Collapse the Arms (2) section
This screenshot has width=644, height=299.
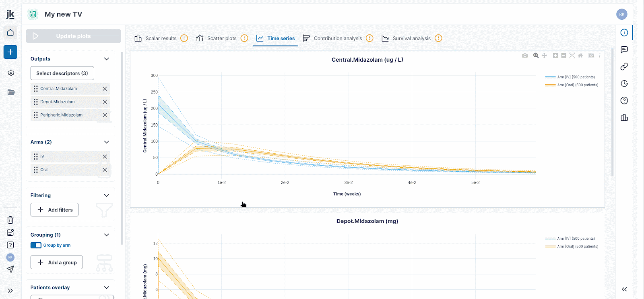107,142
